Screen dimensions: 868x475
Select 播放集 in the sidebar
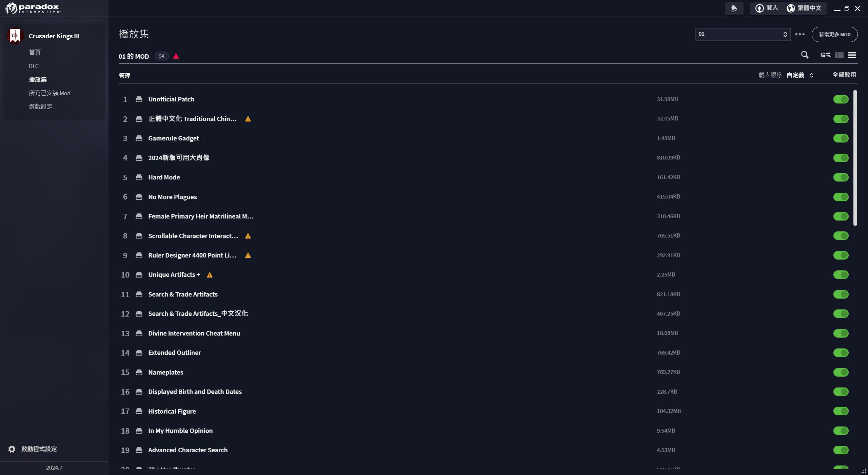(x=38, y=79)
